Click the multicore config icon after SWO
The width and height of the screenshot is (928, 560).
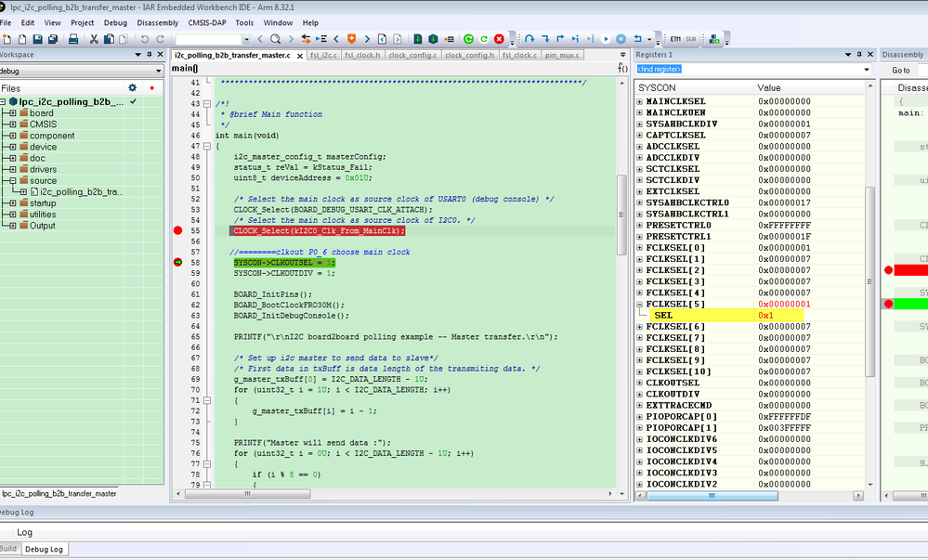[x=714, y=39]
